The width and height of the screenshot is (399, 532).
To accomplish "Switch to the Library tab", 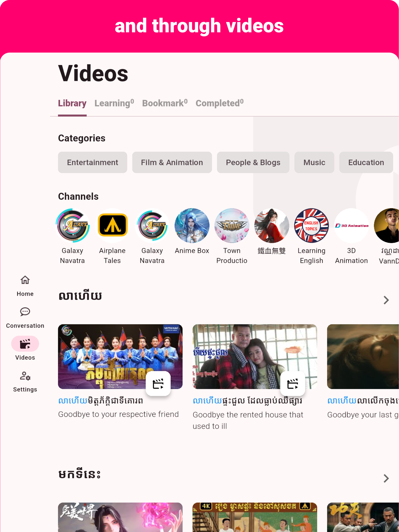I will 72,103.
